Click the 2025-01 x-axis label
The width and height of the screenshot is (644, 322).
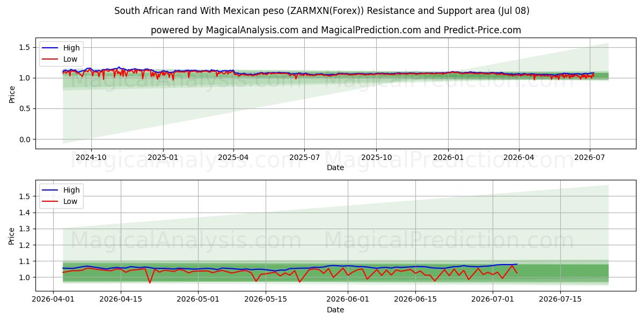point(163,157)
